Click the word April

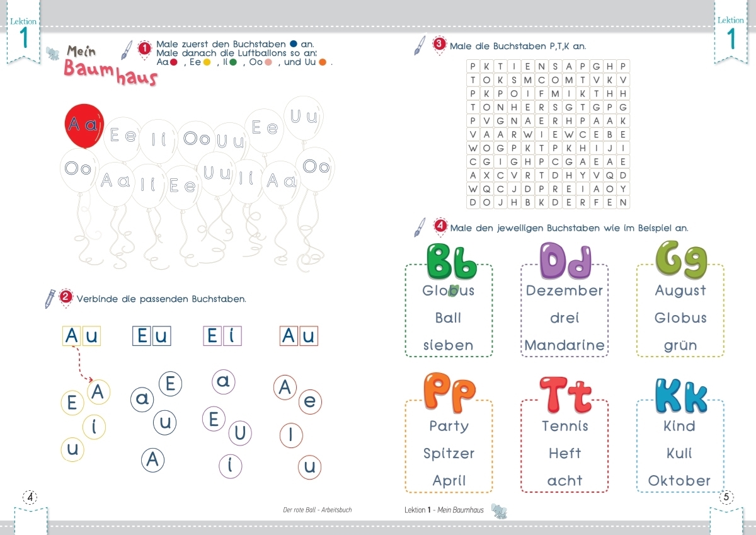[x=449, y=481]
